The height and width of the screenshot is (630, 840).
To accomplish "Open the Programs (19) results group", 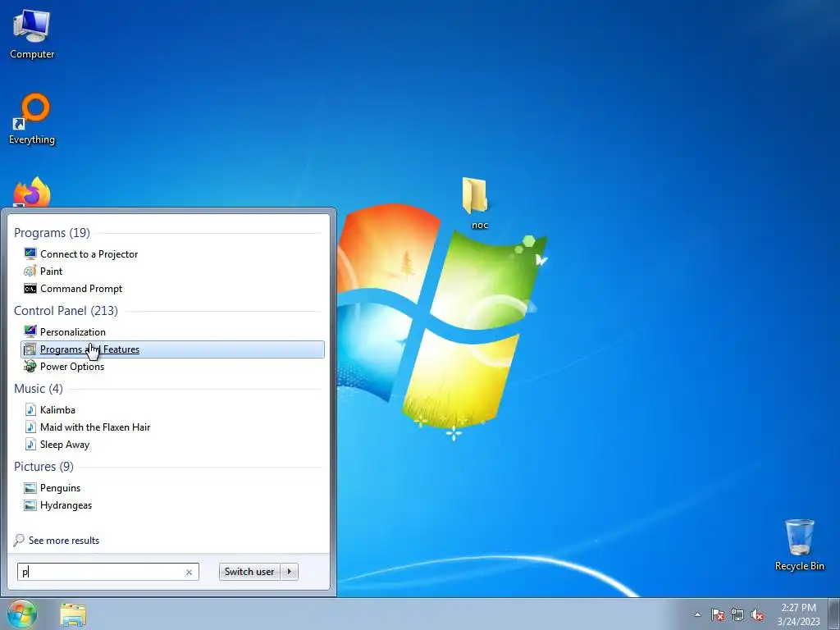I will pos(52,232).
